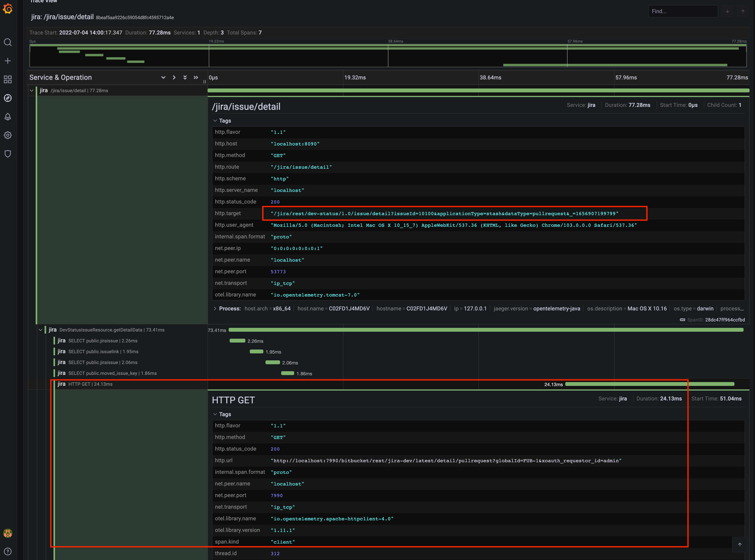This screenshot has height=560, width=755.
Task: Collapse the DevStatusIssueResource.getDetailData span children
Action: pyautogui.click(x=40, y=330)
